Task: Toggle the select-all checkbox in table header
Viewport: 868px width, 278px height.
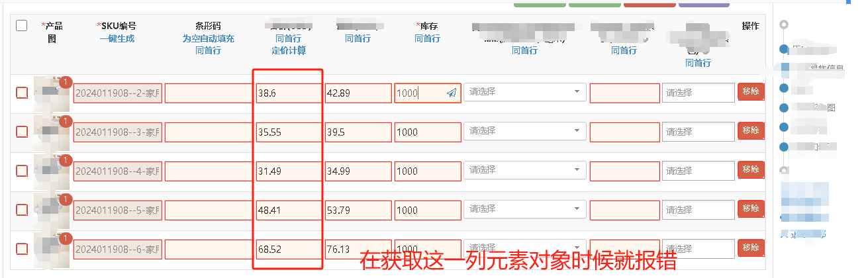Action: click(x=22, y=26)
